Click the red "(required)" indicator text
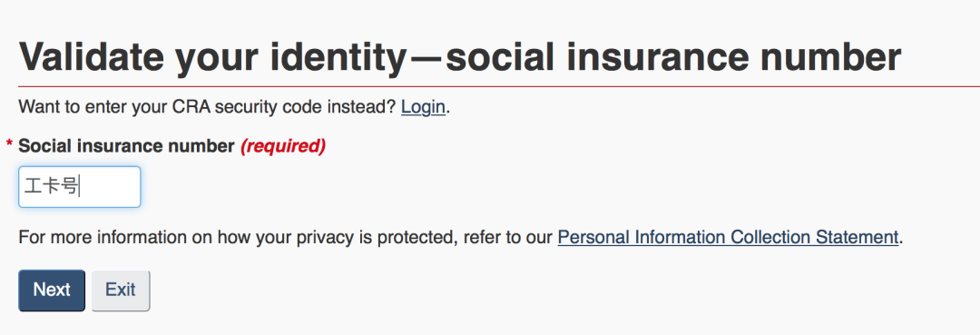Viewport: 980px width, 335px height. pos(283,146)
